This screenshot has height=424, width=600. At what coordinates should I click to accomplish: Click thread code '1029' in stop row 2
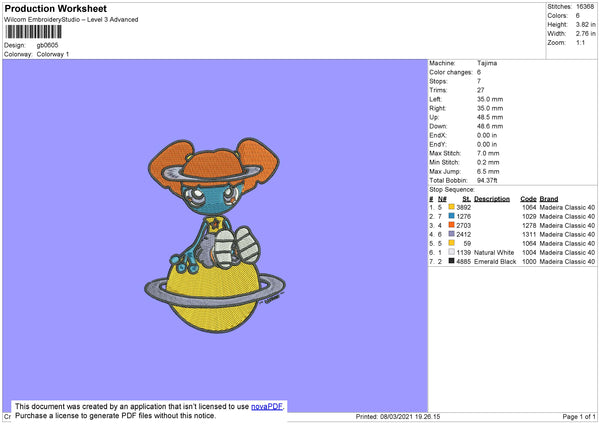pos(529,217)
